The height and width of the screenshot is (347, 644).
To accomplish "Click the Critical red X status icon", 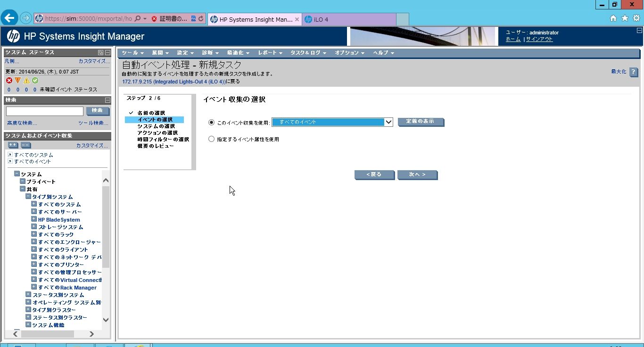I will pos(9,81).
